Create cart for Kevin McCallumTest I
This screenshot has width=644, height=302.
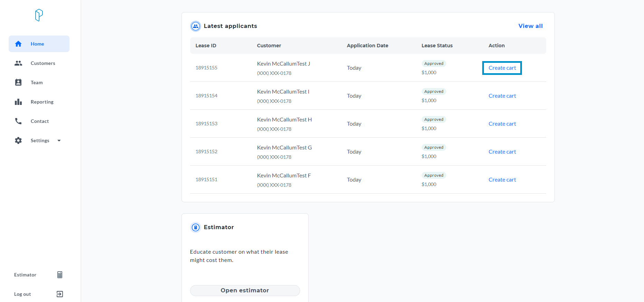[x=502, y=96]
